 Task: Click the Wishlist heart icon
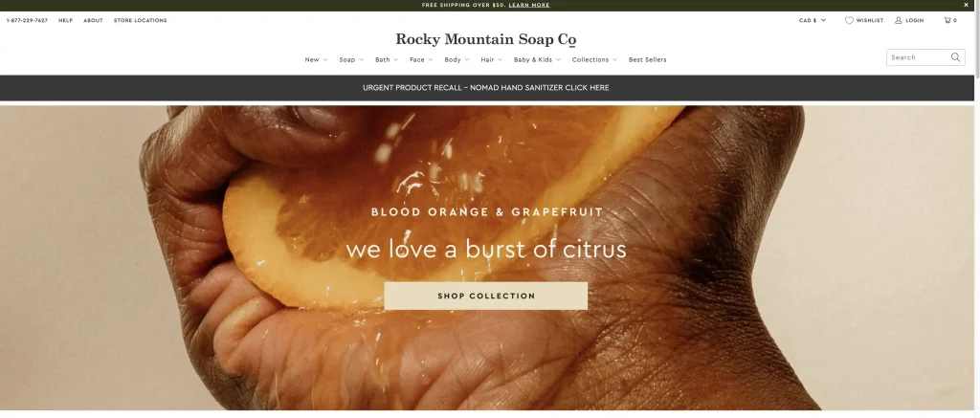[x=849, y=21]
